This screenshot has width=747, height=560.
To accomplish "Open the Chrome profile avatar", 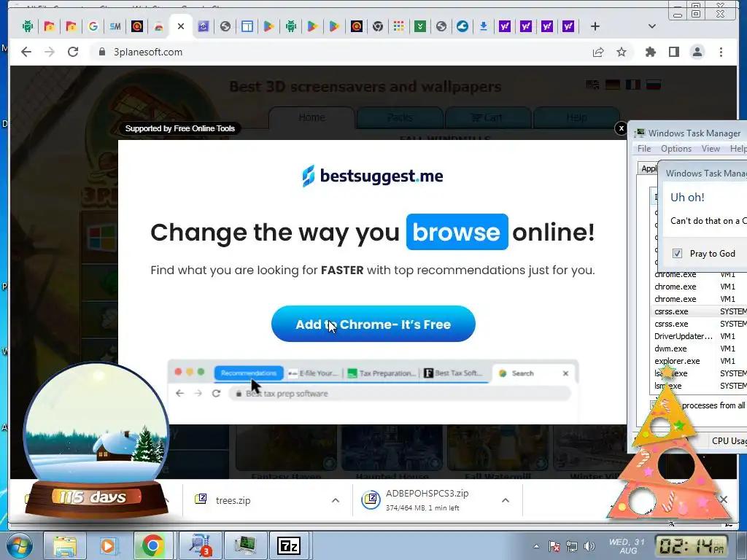I will pos(697,52).
